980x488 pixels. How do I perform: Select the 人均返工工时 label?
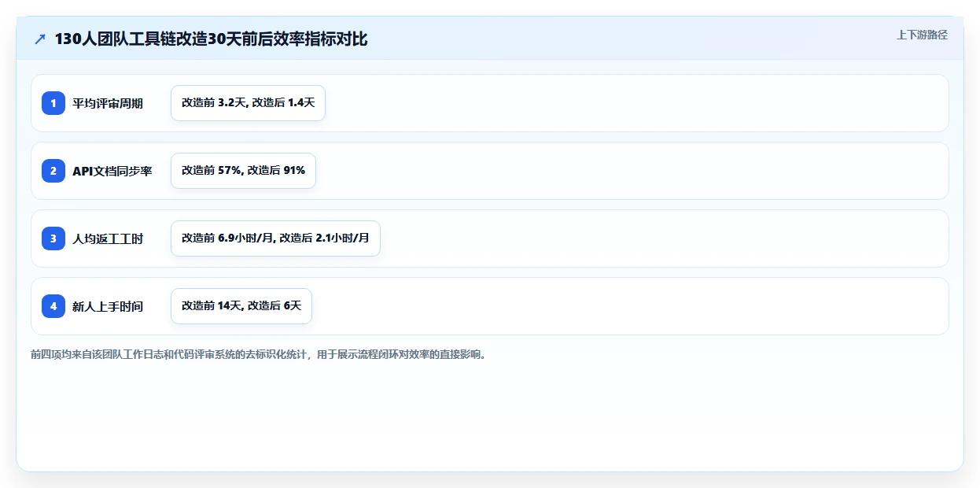pyautogui.click(x=108, y=238)
